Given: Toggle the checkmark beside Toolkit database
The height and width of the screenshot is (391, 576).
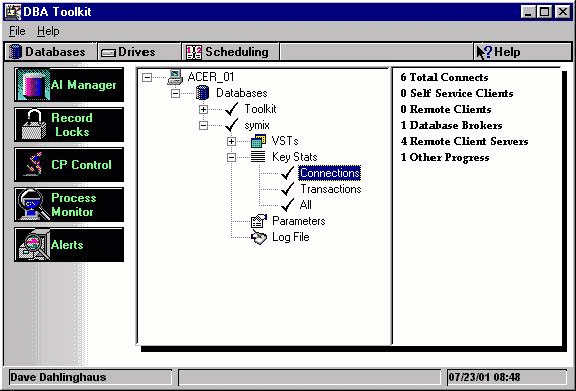Looking at the screenshot, I should [x=231, y=109].
